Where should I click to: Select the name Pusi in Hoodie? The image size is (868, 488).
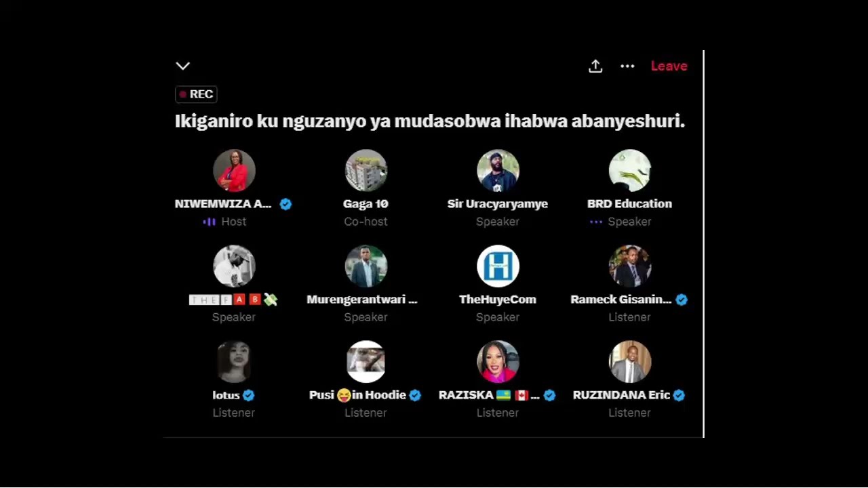(357, 395)
